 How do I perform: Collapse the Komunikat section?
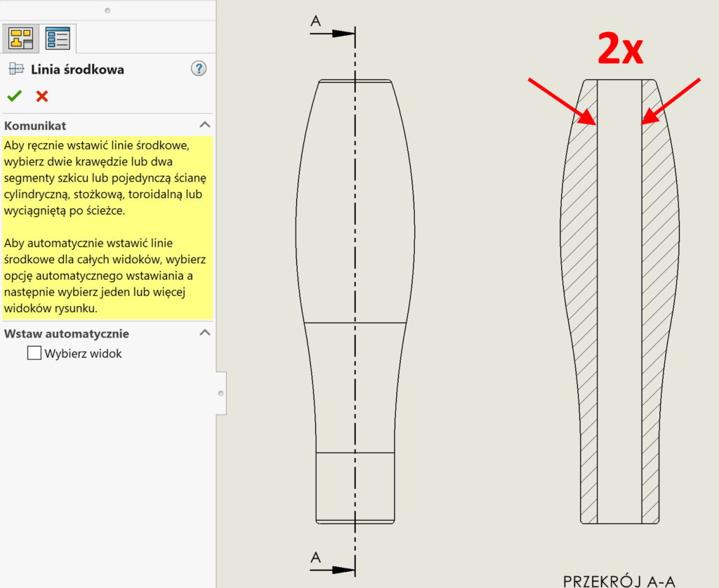(205, 124)
